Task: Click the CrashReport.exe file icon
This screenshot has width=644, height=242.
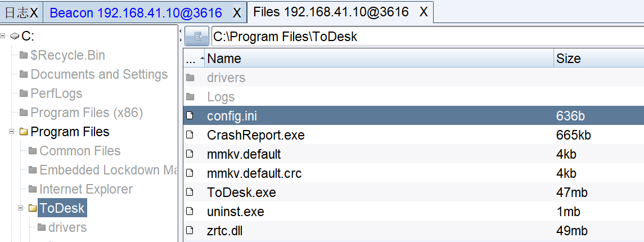Action: tap(190, 135)
